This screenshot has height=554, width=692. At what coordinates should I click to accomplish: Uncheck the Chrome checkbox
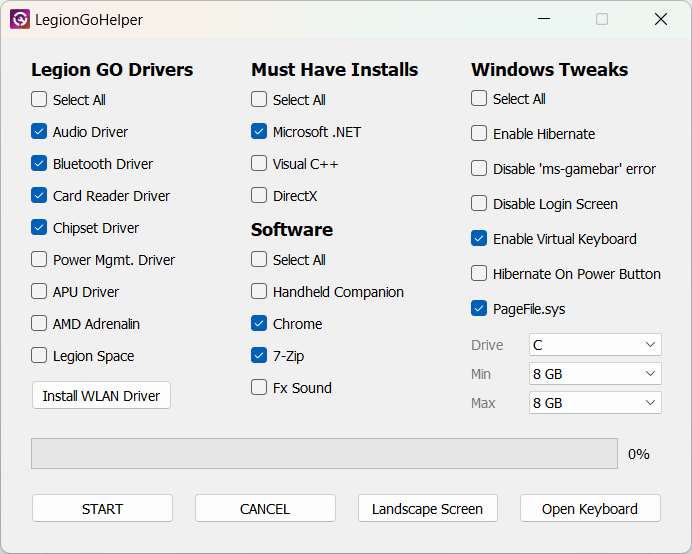click(259, 324)
